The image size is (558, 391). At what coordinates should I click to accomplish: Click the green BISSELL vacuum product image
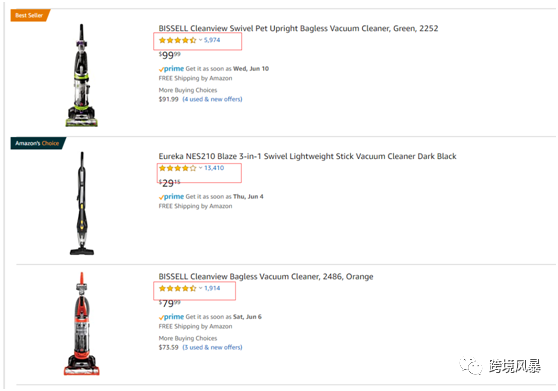click(82, 75)
